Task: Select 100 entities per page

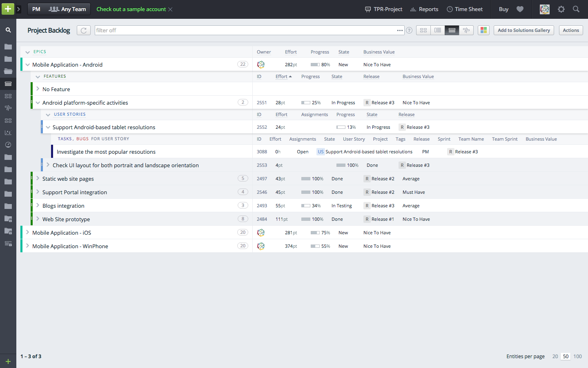Action: [578, 356]
